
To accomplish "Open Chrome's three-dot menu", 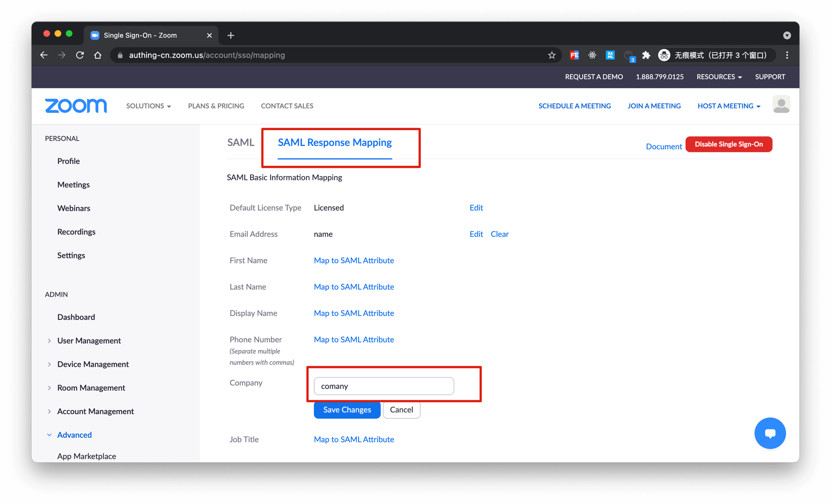I will click(x=787, y=55).
